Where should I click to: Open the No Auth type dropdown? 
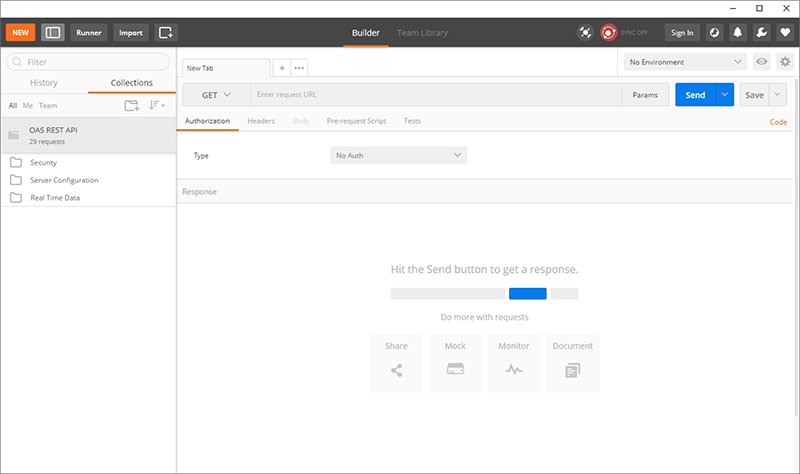(x=398, y=156)
